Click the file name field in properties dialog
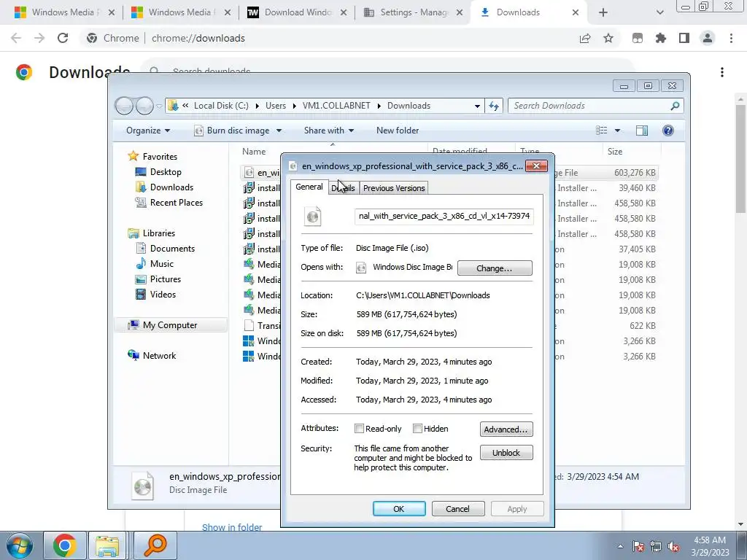The width and height of the screenshot is (747, 560). point(444,216)
